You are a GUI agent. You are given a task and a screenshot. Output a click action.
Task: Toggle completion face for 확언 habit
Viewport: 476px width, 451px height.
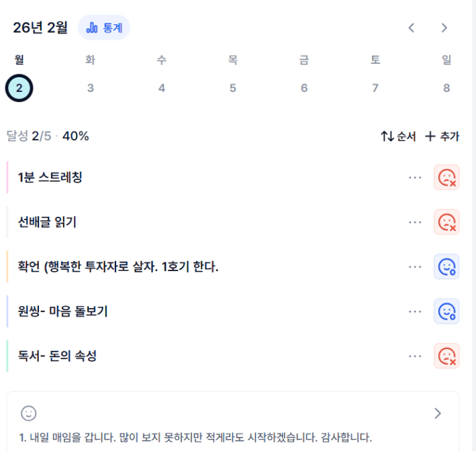[446, 267]
